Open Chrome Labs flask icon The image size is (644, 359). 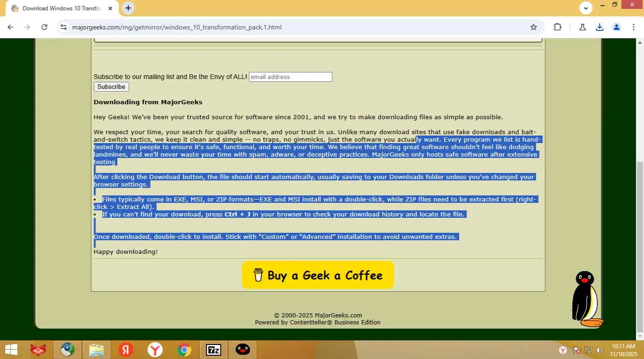583,27
